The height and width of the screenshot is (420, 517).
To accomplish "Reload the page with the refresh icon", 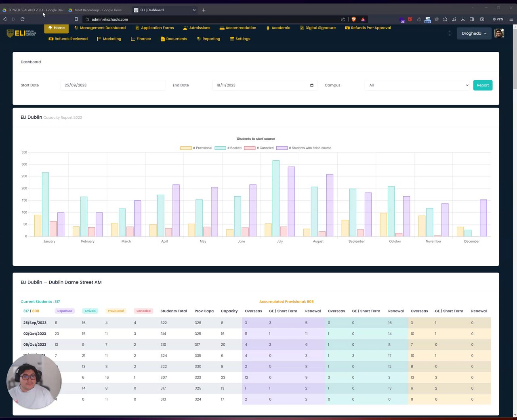I will pyautogui.click(x=23, y=19).
